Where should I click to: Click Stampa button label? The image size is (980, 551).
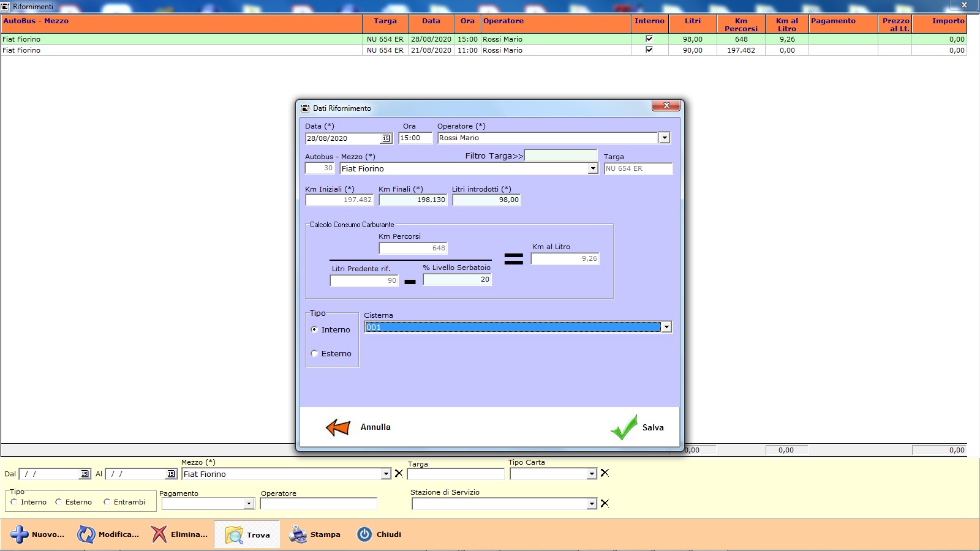[325, 534]
